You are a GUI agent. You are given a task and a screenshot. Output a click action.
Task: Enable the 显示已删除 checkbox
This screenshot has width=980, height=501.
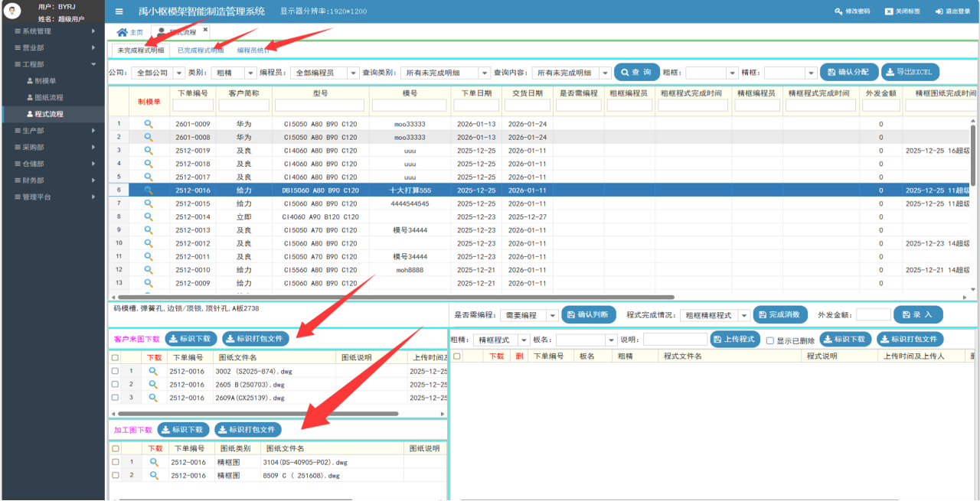tap(770, 340)
